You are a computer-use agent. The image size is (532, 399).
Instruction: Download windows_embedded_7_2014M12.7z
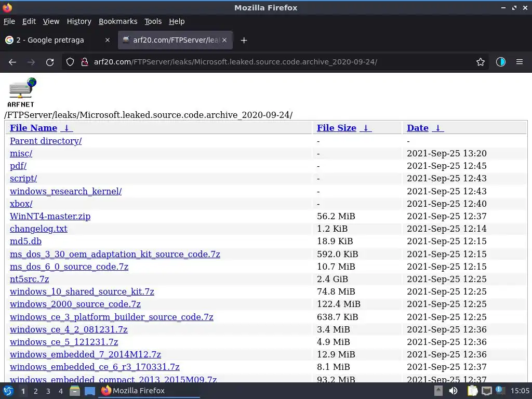pyautogui.click(x=86, y=354)
